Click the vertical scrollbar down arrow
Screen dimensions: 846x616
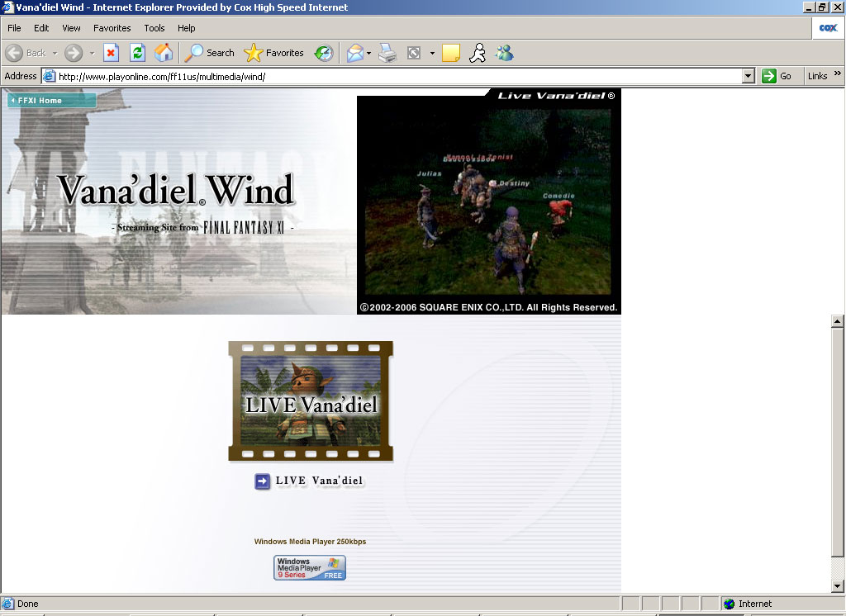coord(837,585)
